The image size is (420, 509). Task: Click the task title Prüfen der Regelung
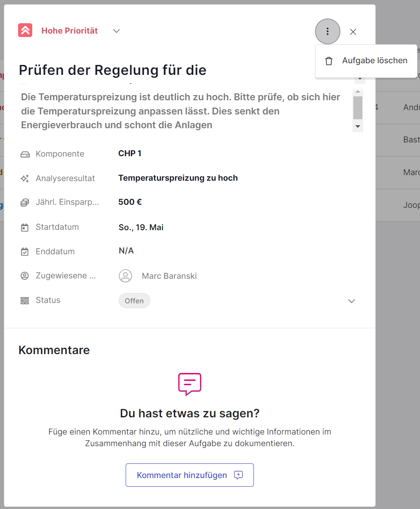[112, 70]
